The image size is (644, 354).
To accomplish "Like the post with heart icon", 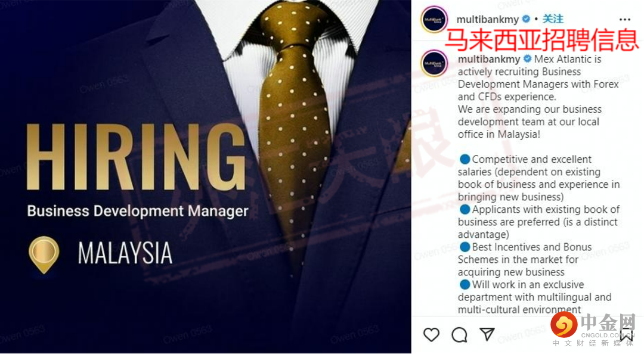I will point(431,335).
